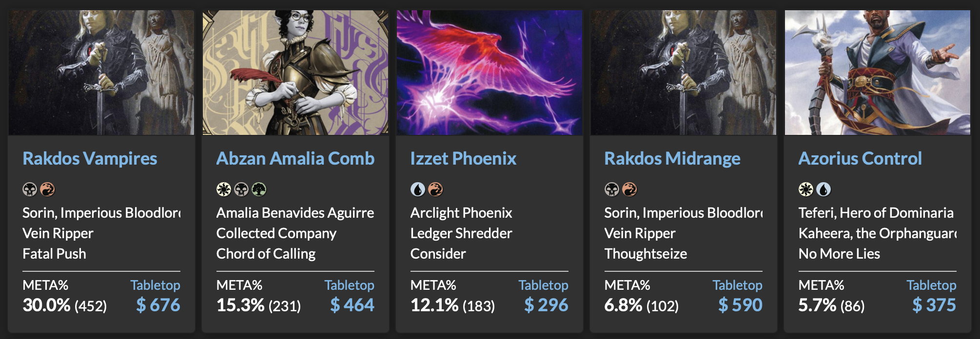This screenshot has height=339, width=980.
Task: Click white mana icon on Azorius Control
Action: (x=806, y=189)
